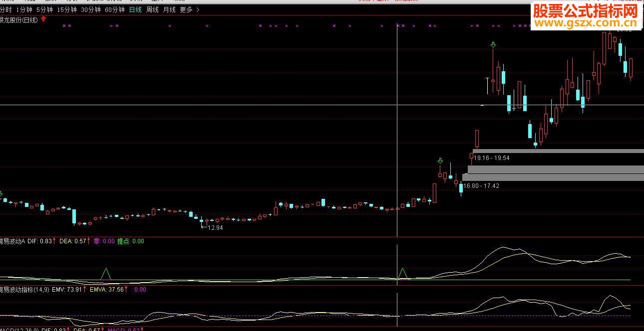Click the red up arrow after DIF: 0.83
Image resolution: width=644 pixels, height=331 pixels.
[x=54, y=241]
